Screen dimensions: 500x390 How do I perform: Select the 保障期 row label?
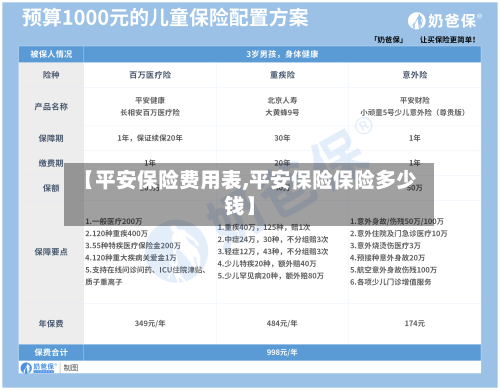coord(51,138)
